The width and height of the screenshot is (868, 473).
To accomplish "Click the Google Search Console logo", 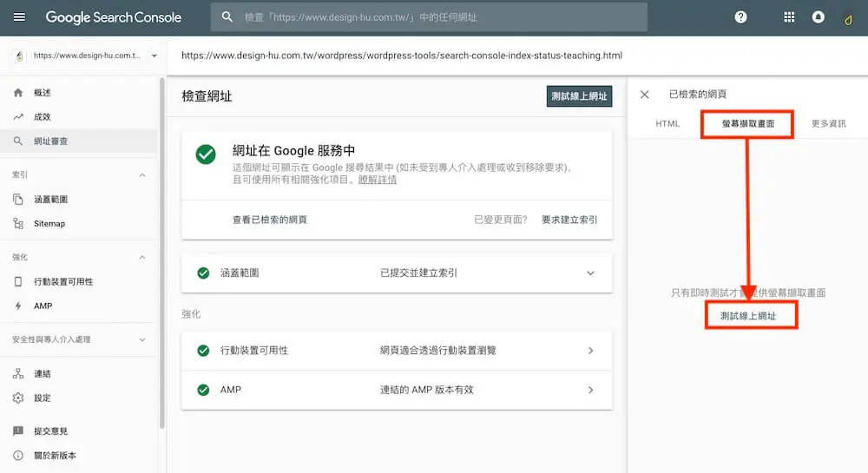I will click(x=114, y=17).
